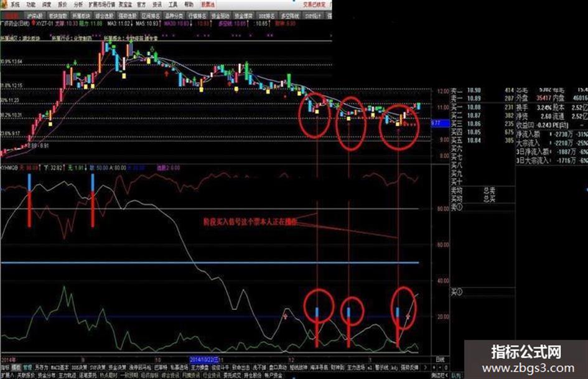Select the 强势选股 toolbar tab
The width and height of the screenshot is (588, 379).
click(128, 16)
